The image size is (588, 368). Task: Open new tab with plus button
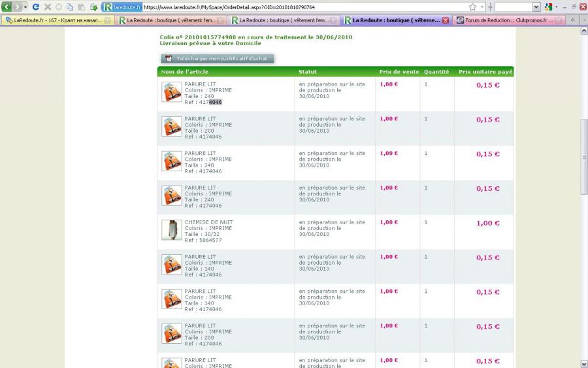pos(573,20)
